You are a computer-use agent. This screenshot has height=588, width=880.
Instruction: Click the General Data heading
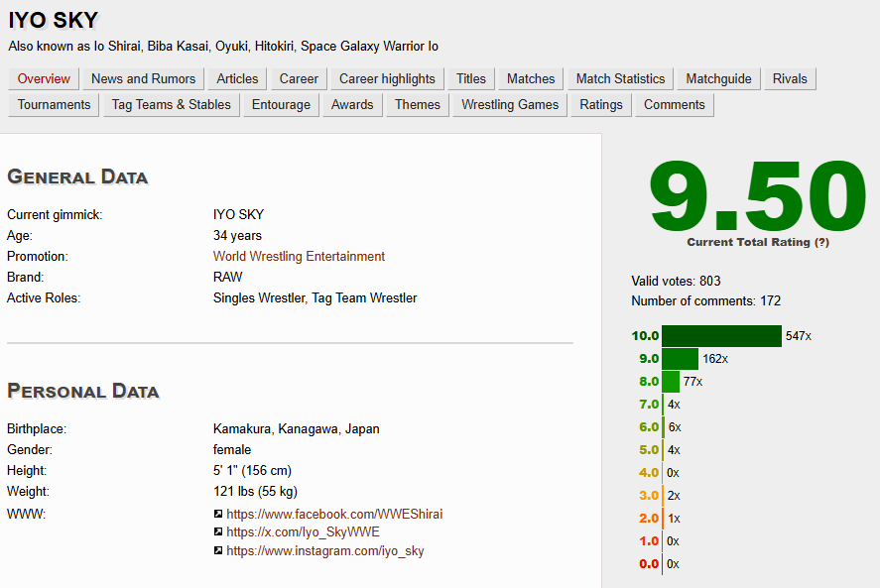(77, 176)
